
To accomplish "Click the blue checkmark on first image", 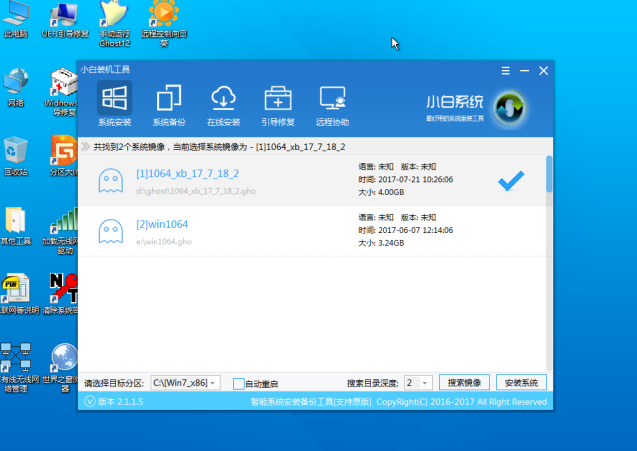I will coord(511,180).
